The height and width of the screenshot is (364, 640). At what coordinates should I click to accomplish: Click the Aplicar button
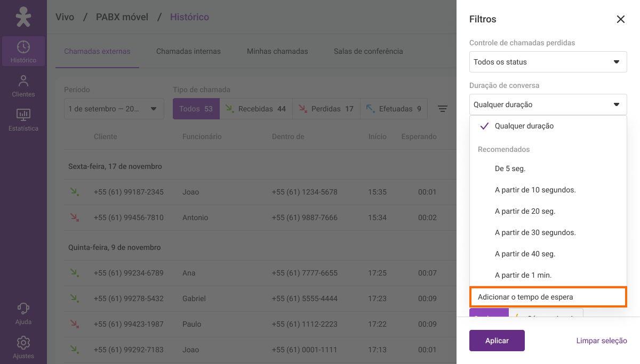(497, 341)
